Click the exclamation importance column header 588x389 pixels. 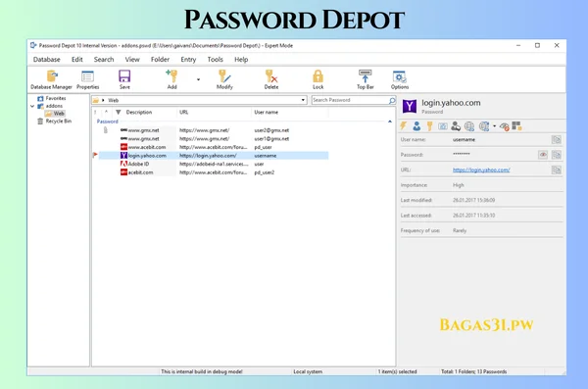pos(95,112)
